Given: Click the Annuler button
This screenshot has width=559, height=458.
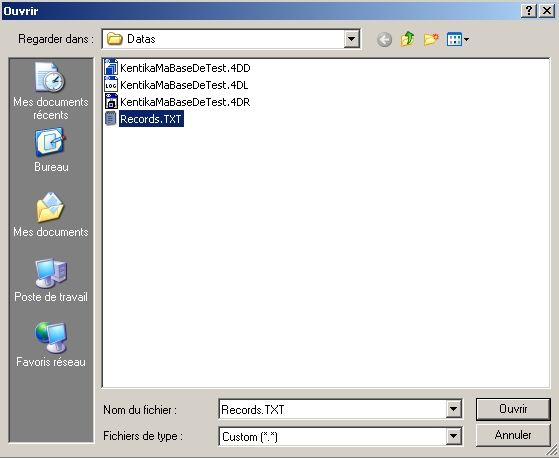Looking at the screenshot, I should click(513, 435).
